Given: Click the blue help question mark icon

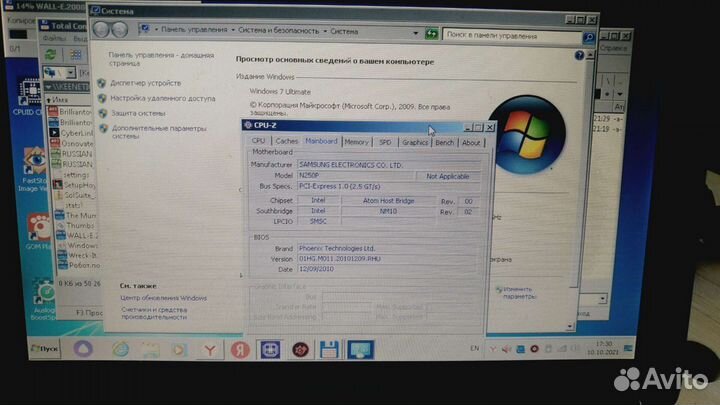Looking at the screenshot, I should (579, 56).
